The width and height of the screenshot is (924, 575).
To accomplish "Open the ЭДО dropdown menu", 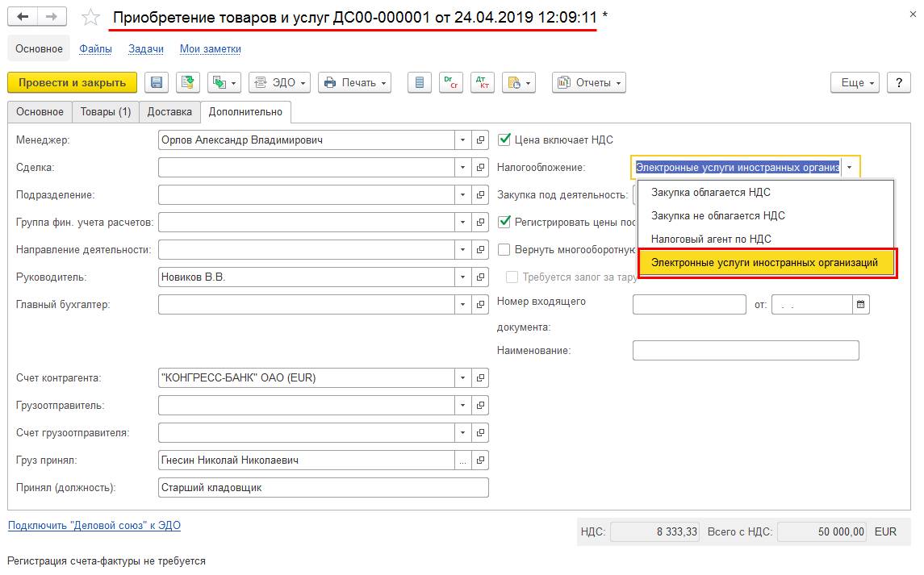I will pyautogui.click(x=279, y=82).
